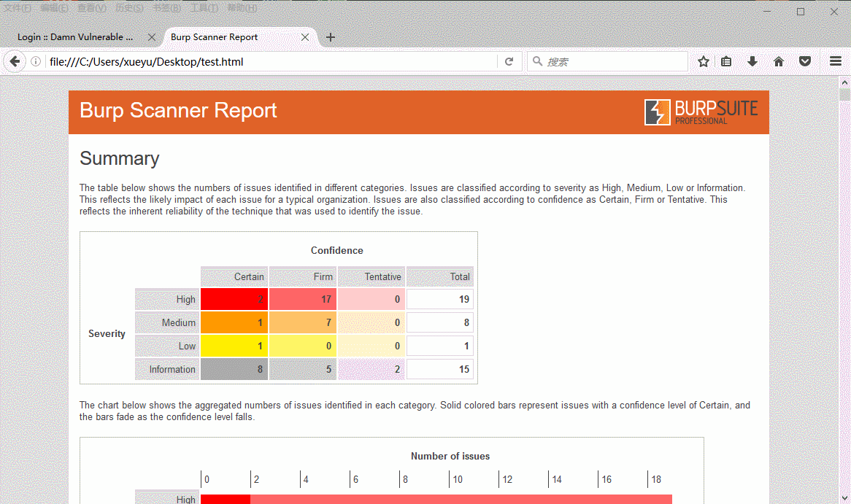Click the Summary heading

pos(120,158)
